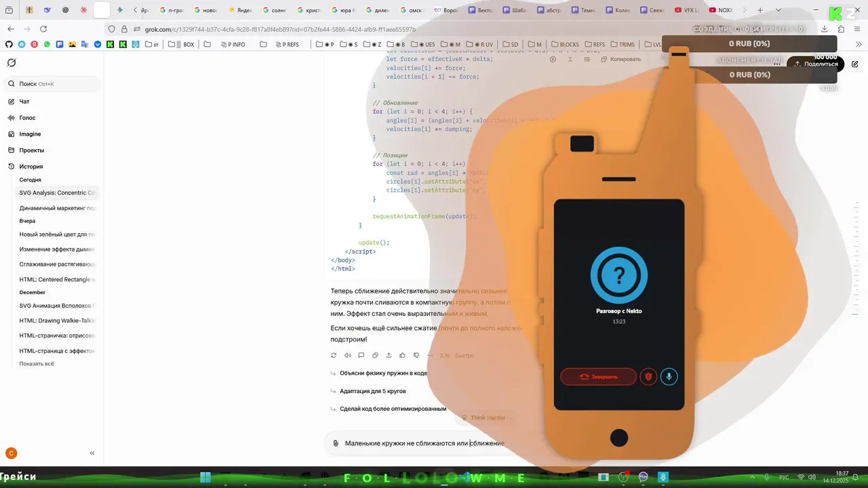Open chat 'HTML: Drawing Walkie-Talkie'
The width and height of the screenshot is (868, 488).
tap(58, 321)
